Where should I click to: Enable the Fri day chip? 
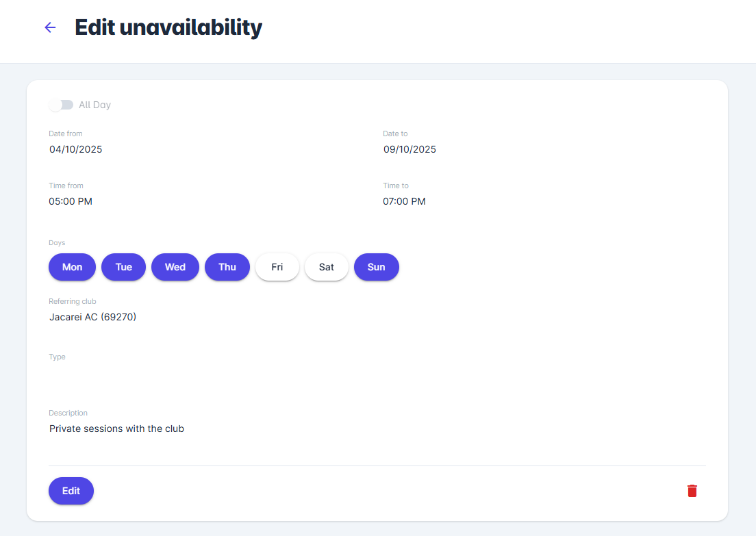277,267
